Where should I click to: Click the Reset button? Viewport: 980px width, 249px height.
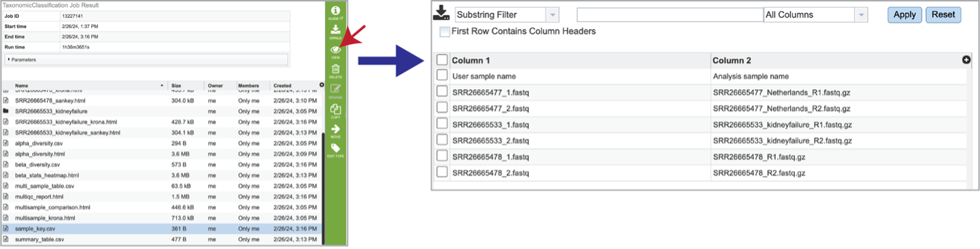(944, 14)
